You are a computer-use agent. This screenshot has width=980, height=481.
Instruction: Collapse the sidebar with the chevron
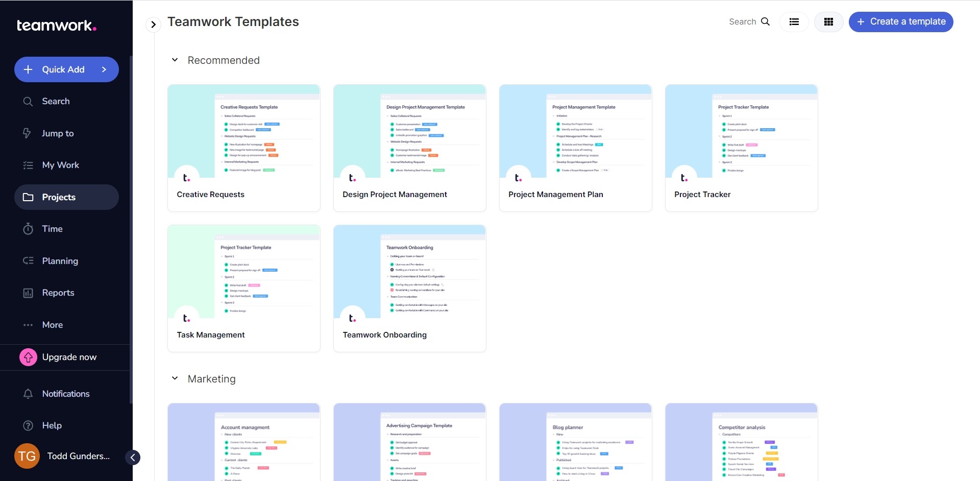pyautogui.click(x=133, y=457)
